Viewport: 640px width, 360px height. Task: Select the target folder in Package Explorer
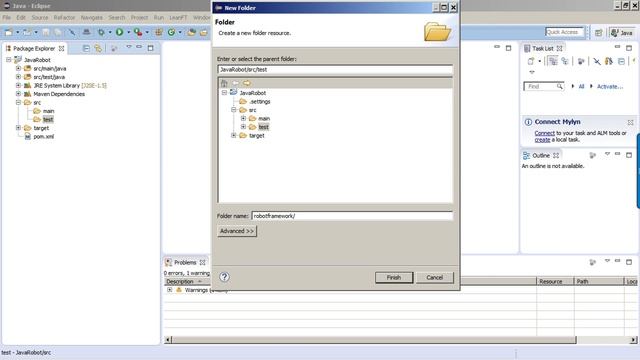[41, 128]
